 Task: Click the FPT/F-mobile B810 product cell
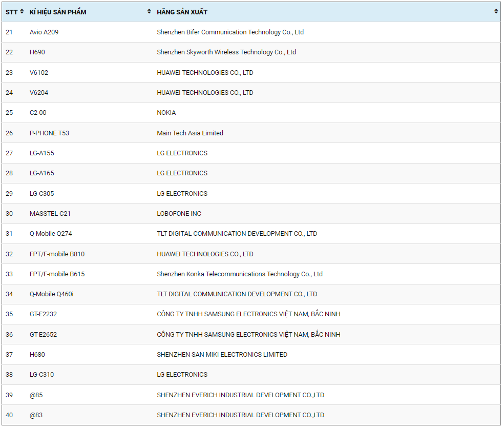(x=57, y=254)
